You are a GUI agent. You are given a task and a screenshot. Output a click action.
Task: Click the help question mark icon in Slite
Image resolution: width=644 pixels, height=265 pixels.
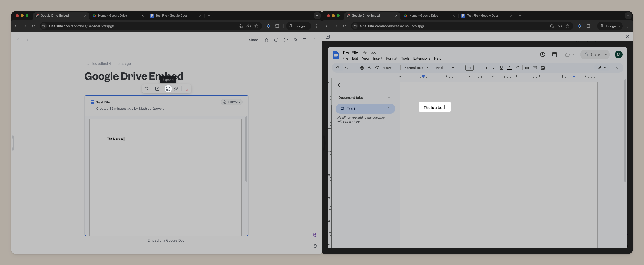[315, 246]
